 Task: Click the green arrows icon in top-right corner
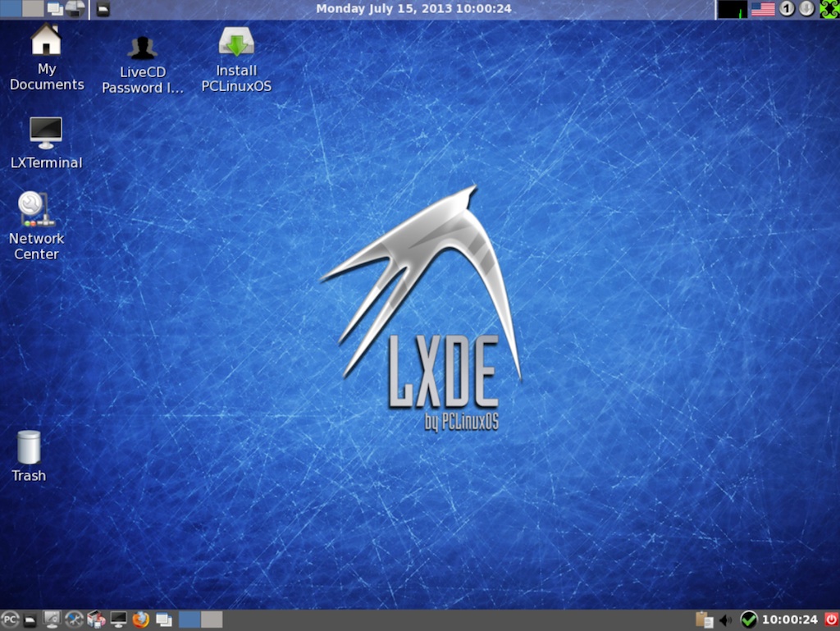click(x=829, y=9)
